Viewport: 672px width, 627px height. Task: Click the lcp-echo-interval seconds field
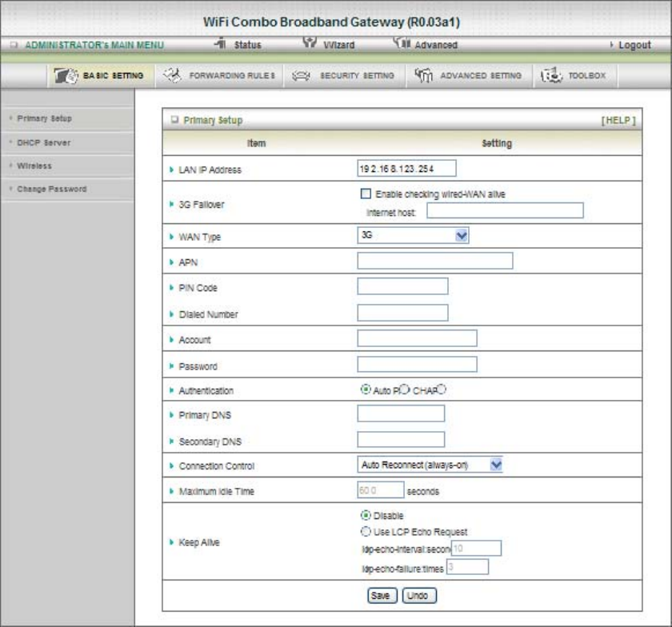coord(476,548)
